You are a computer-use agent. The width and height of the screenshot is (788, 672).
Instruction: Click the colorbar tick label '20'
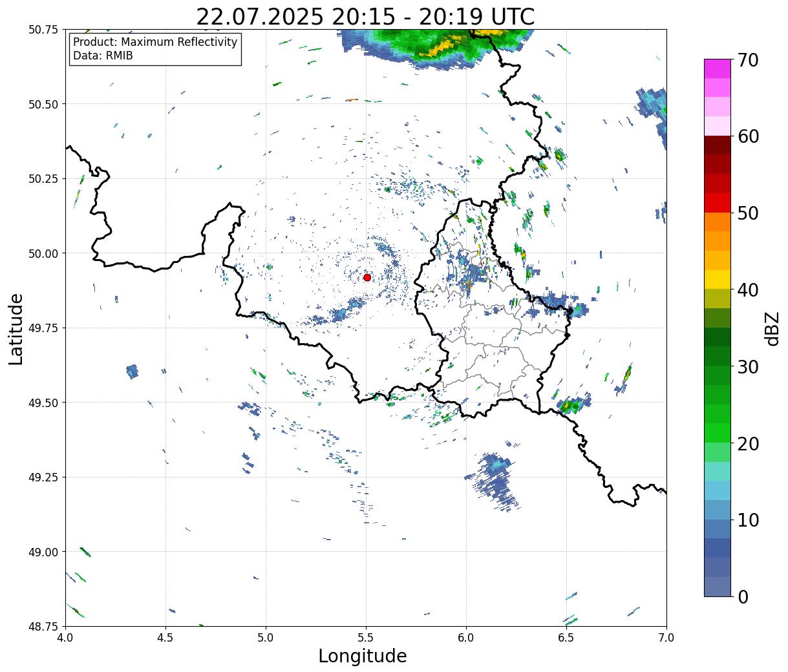747,443
